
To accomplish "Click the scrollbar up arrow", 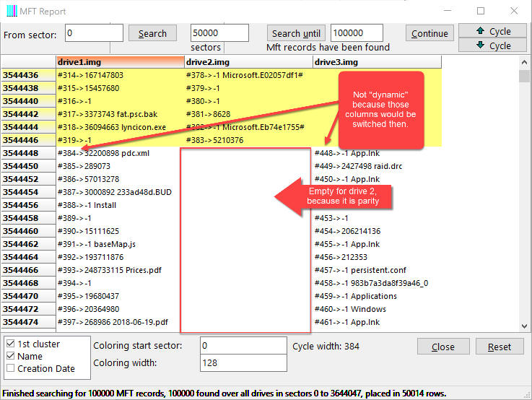I will pos(524,75).
